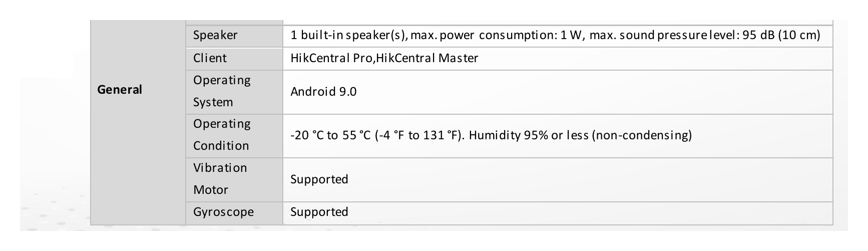Select the Operating Condition label
Image resolution: width=868 pixels, height=251 pixels.
[x=222, y=135]
